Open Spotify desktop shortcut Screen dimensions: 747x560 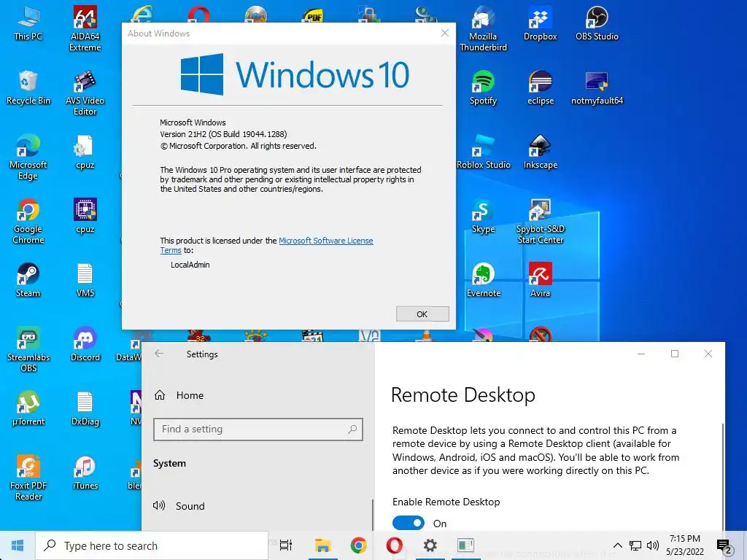(483, 88)
